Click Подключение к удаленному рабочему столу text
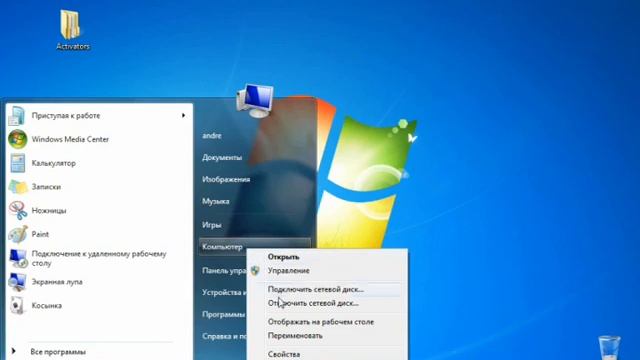This screenshot has width=640, height=360. [99, 258]
